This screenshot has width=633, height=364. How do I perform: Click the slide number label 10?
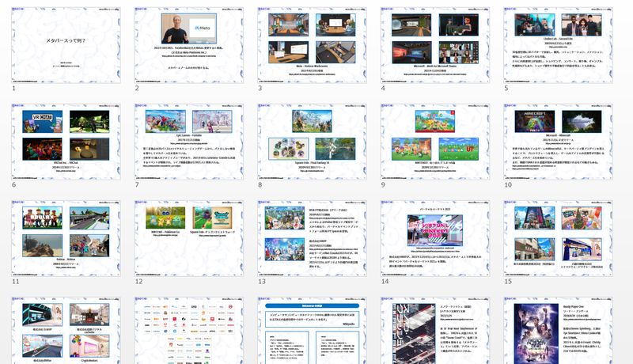tap(508, 185)
